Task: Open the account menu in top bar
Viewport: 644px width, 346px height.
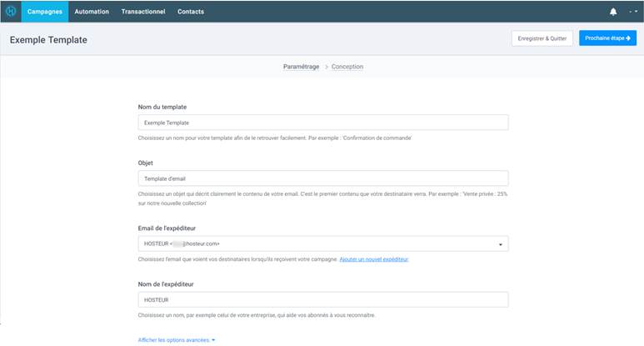Action: click(x=632, y=12)
